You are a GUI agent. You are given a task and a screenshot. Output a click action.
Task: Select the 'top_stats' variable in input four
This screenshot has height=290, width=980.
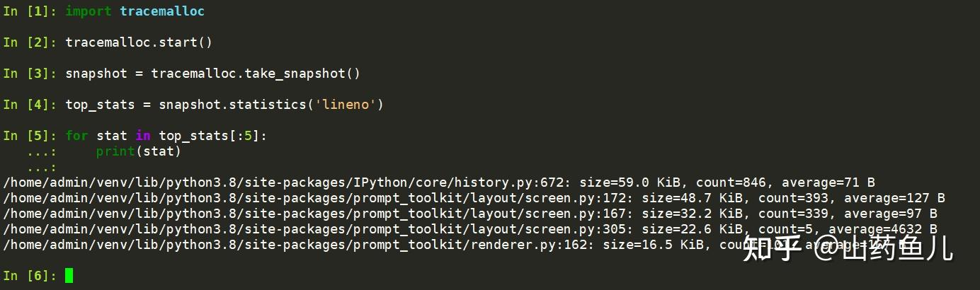pos(100,105)
